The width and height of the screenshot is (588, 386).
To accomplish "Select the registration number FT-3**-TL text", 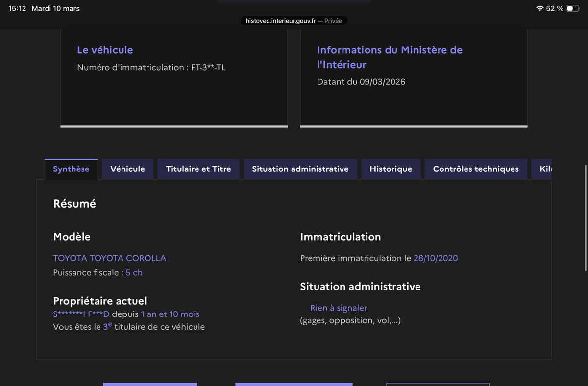I will tap(208, 68).
